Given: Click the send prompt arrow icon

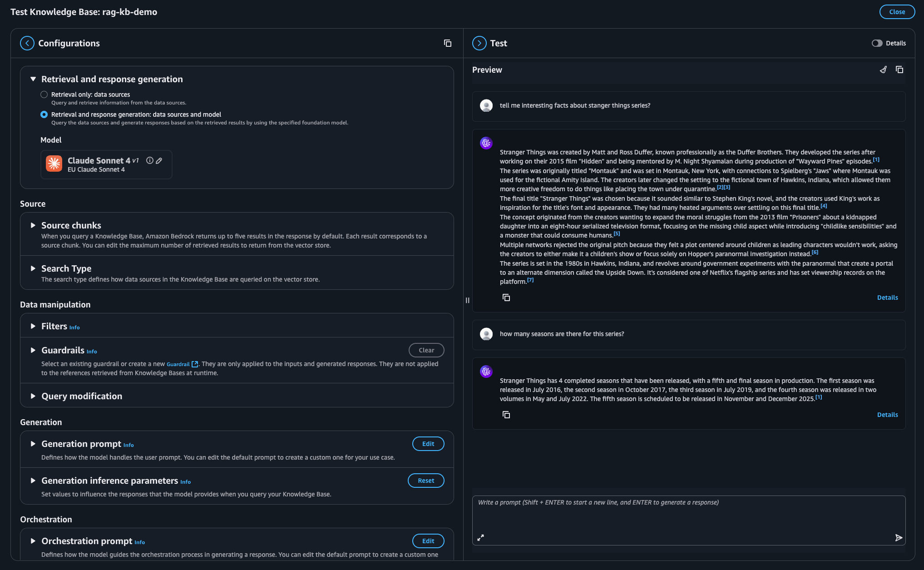Looking at the screenshot, I should pyautogui.click(x=898, y=538).
